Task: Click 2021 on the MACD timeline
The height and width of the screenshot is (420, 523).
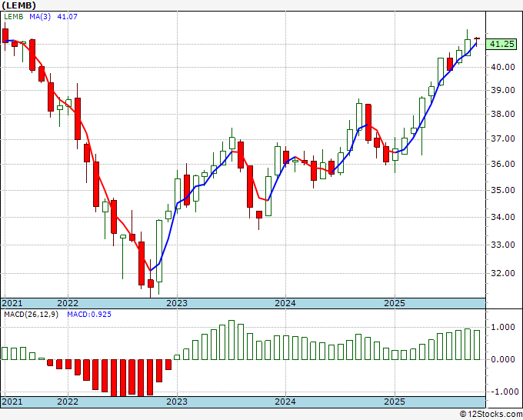Action: [12, 402]
